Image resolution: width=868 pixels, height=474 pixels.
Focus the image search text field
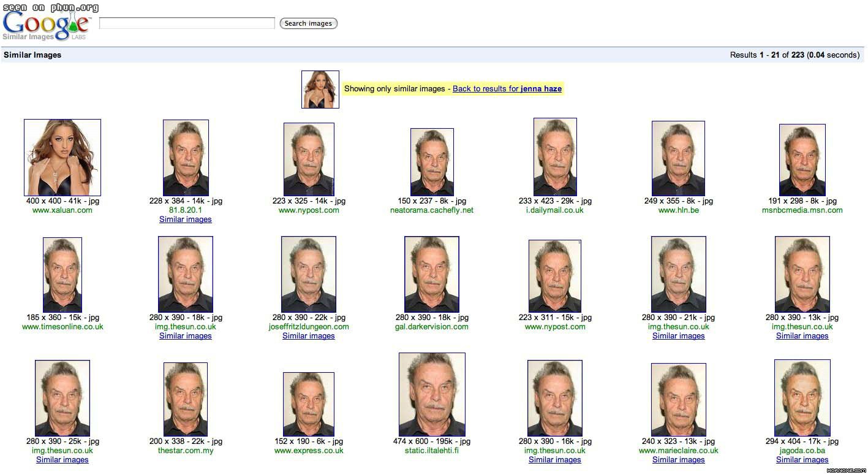point(187,23)
